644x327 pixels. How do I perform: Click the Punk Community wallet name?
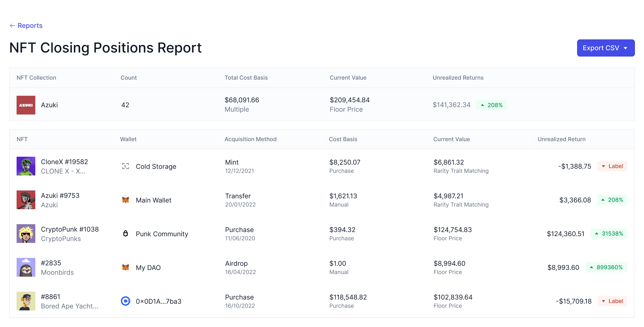coord(162,234)
